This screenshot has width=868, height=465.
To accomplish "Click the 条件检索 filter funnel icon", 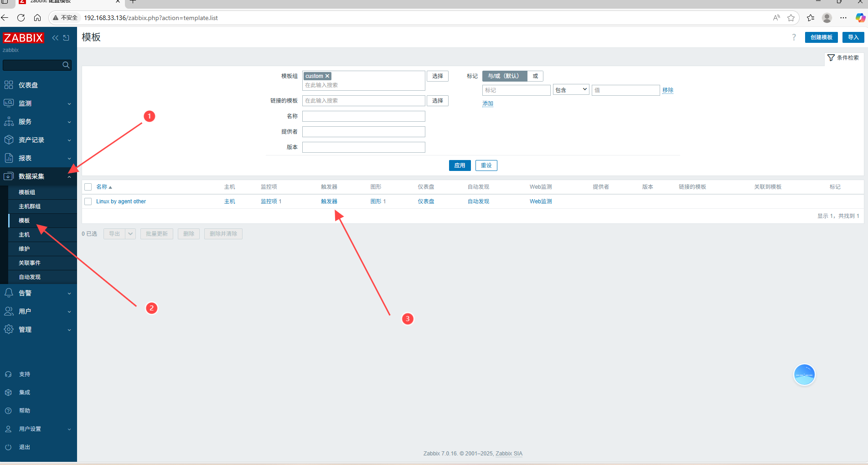I will [831, 58].
